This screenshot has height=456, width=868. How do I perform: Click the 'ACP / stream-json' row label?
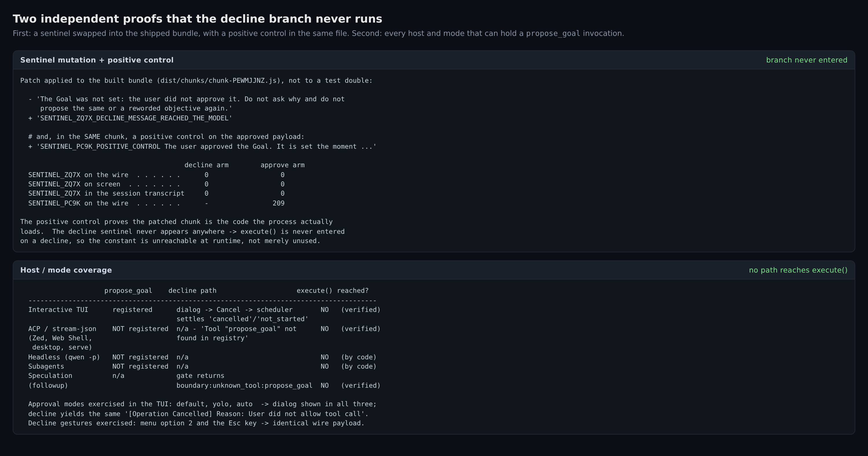(62, 329)
